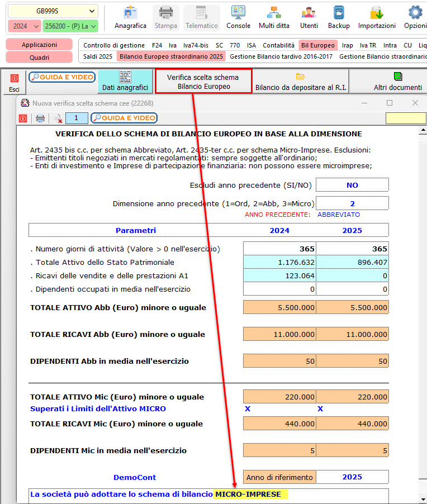Open the Anagrafica icon
427x504 pixels.
[x=130, y=18]
